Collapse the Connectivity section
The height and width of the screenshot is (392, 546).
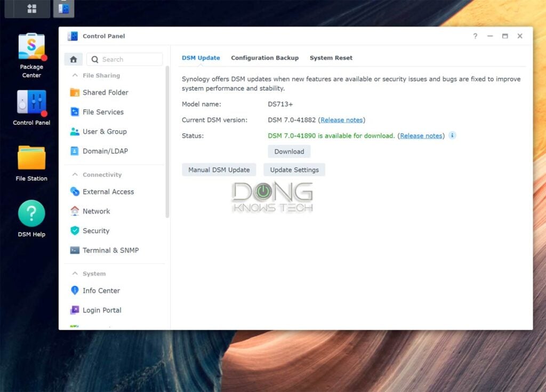point(75,174)
